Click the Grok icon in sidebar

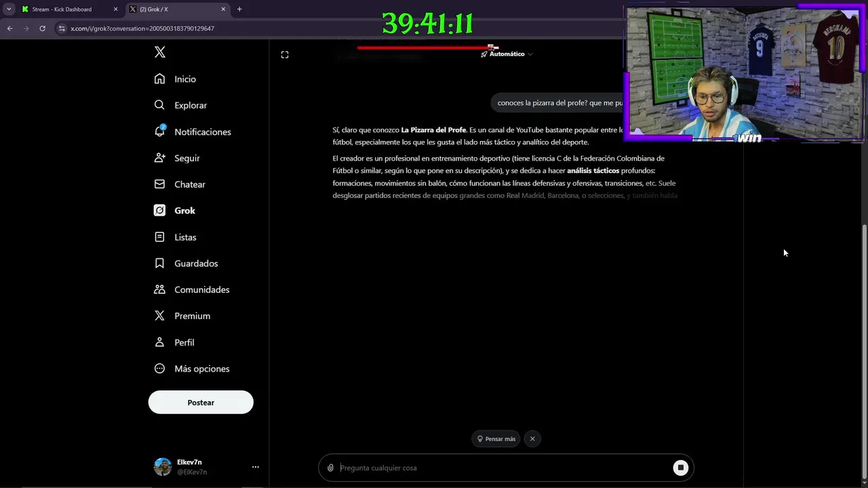click(x=159, y=210)
